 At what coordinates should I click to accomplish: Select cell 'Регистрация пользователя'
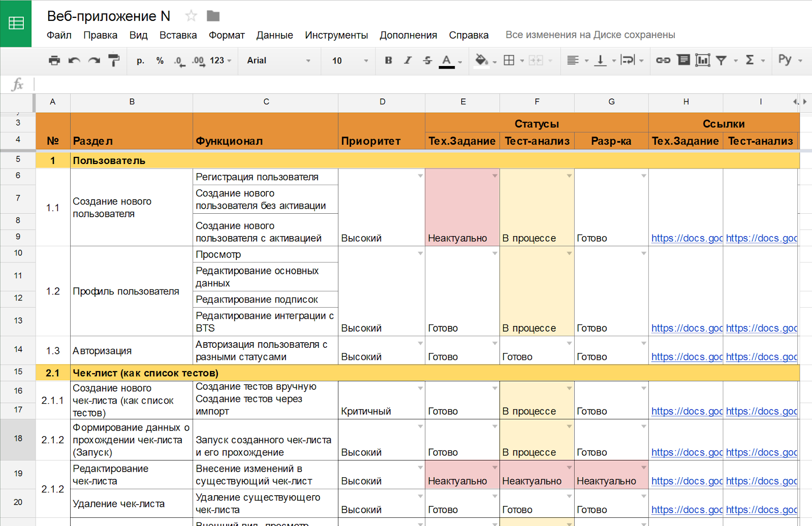[x=265, y=177]
